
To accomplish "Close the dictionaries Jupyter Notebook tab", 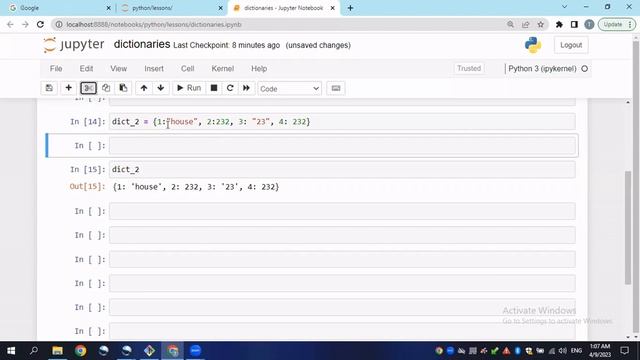I will click(333, 8).
